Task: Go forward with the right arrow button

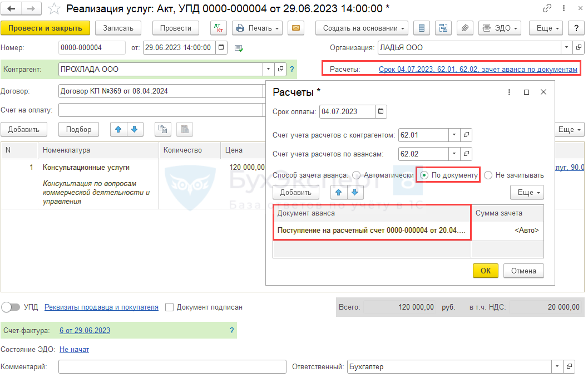Action: point(32,9)
